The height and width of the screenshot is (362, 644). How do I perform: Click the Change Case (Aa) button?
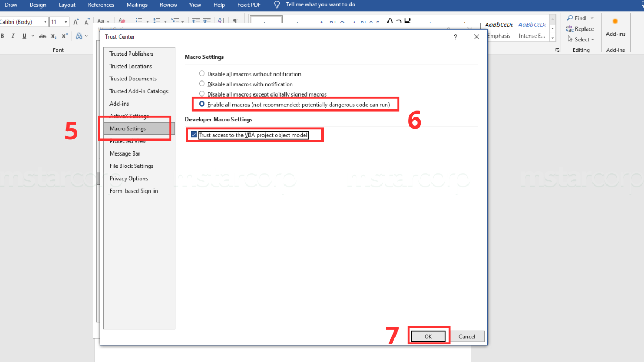100,21
